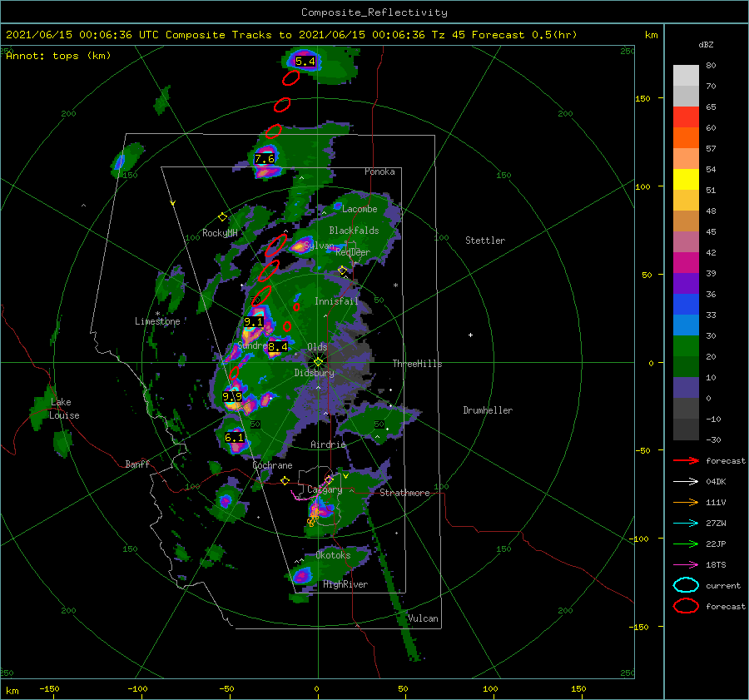Select the green 22JP track arrow
The image size is (749, 700).
[686, 544]
